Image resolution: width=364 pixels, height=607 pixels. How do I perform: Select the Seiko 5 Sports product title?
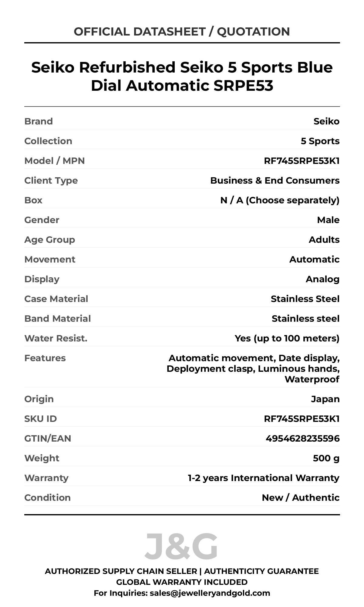tap(182, 76)
